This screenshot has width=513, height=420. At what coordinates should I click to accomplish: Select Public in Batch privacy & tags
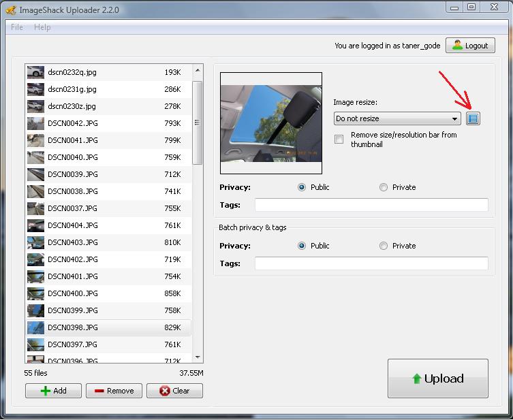tap(302, 246)
